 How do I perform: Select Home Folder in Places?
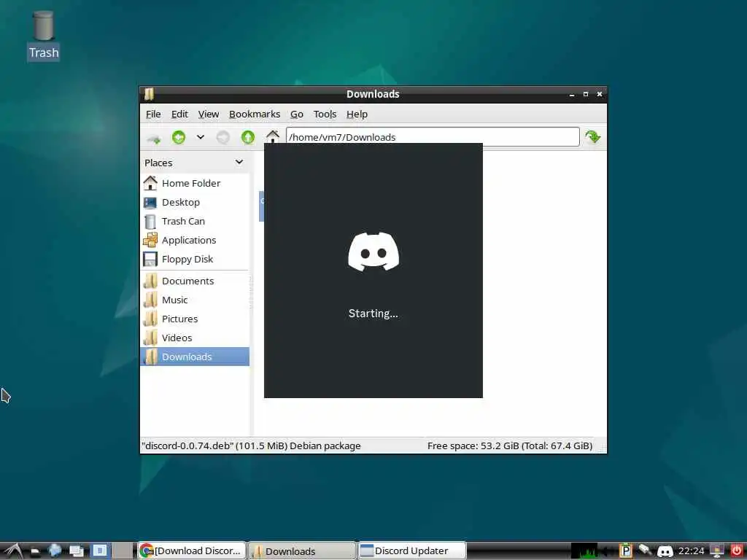(195, 183)
